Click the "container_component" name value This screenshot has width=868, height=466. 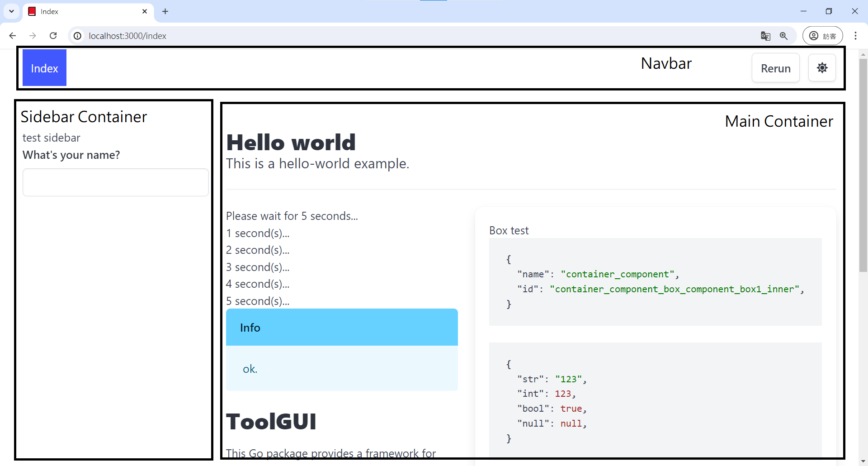(x=618, y=274)
